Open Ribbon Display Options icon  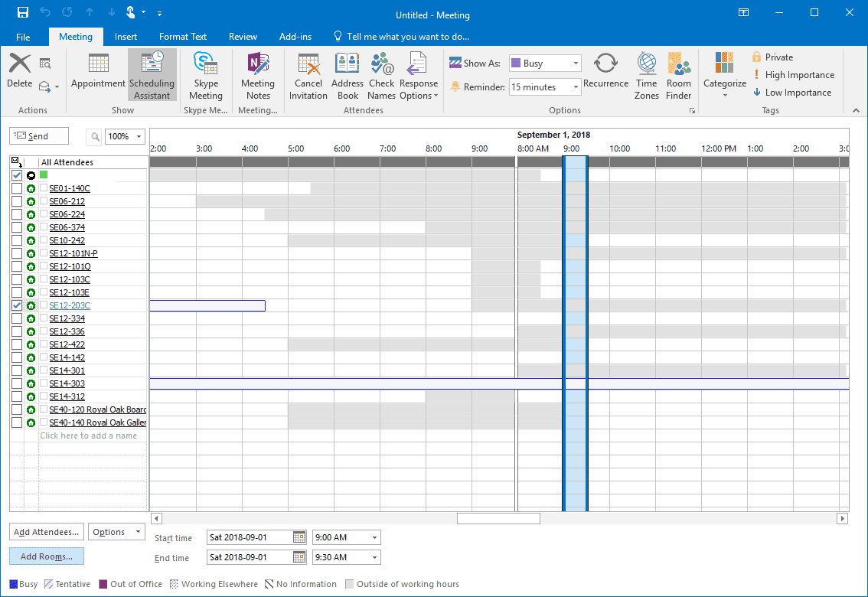743,13
